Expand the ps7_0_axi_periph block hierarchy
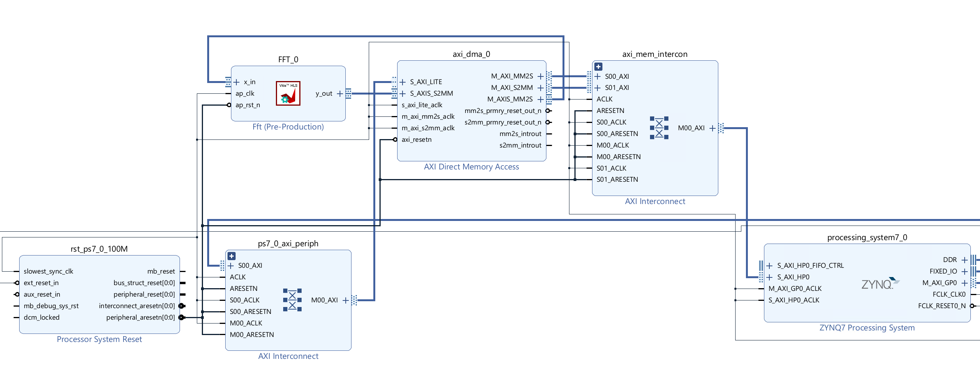Image resolution: width=980 pixels, height=375 pixels. click(231, 256)
